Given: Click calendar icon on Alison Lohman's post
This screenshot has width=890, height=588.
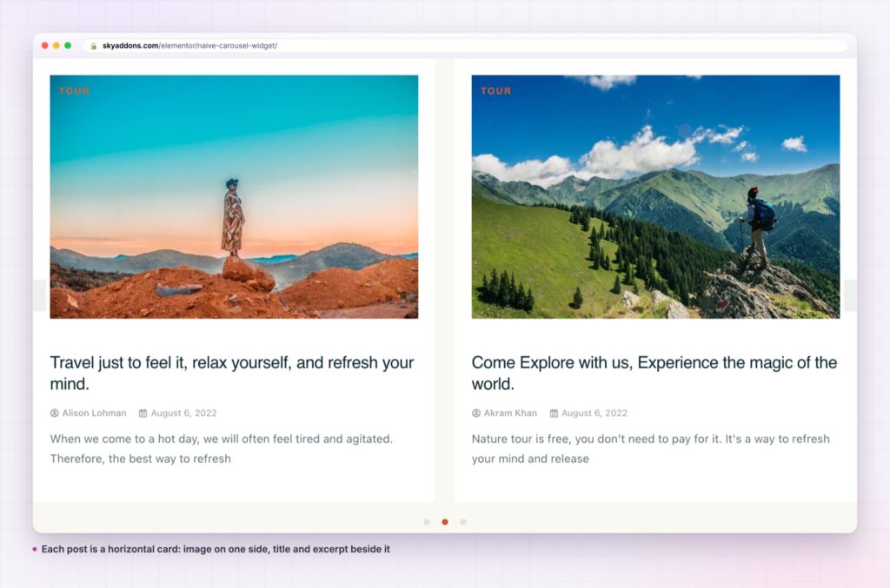Looking at the screenshot, I should pos(143,413).
